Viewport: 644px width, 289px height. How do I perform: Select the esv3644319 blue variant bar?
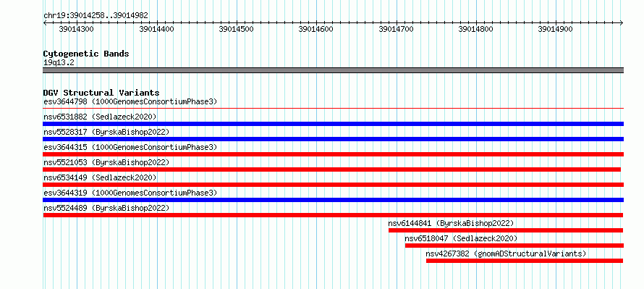(x=333, y=200)
